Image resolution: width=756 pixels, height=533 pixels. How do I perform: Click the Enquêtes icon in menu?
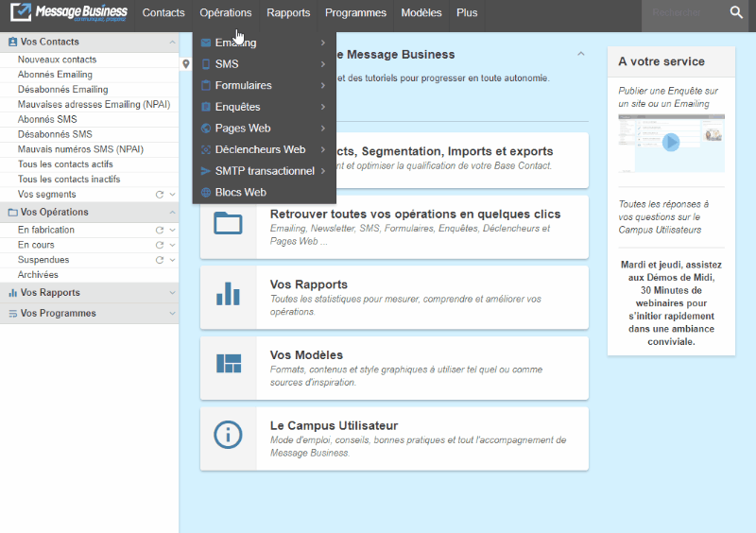(206, 107)
